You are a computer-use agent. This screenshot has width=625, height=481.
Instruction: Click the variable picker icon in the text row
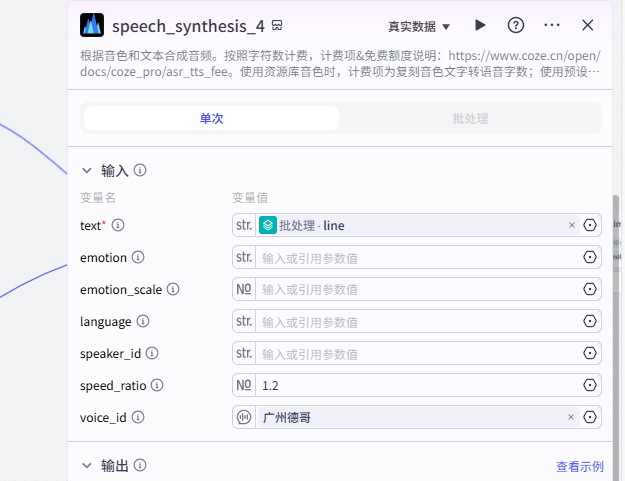(590, 226)
